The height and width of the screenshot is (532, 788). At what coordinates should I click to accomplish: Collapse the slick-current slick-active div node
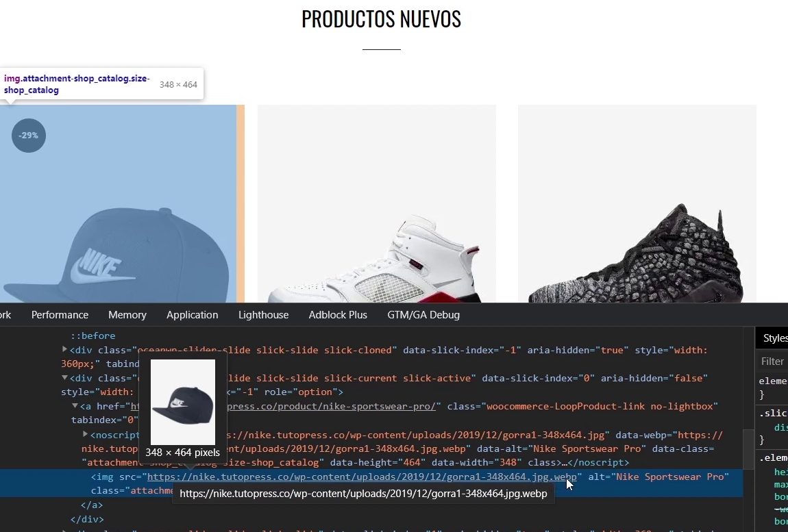point(64,377)
